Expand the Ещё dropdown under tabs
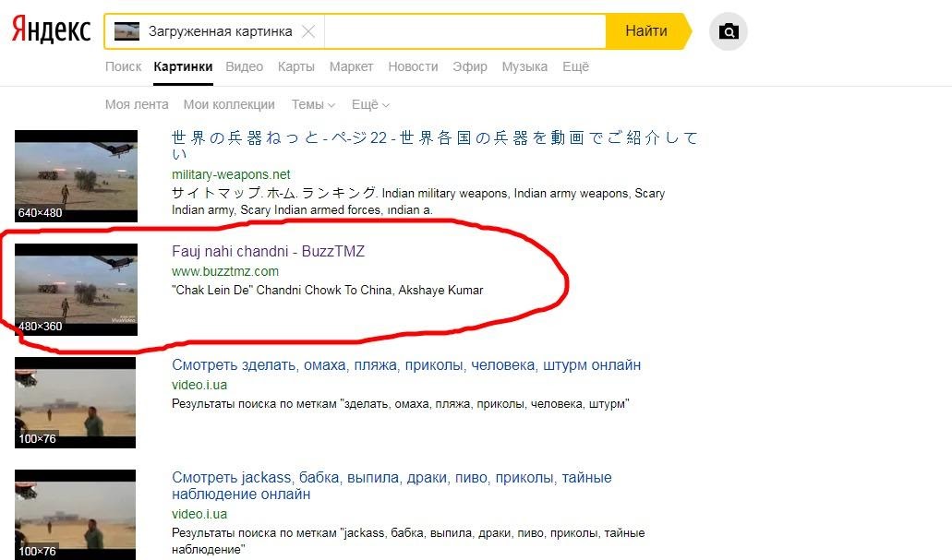The width and height of the screenshot is (952, 560). pos(370,104)
